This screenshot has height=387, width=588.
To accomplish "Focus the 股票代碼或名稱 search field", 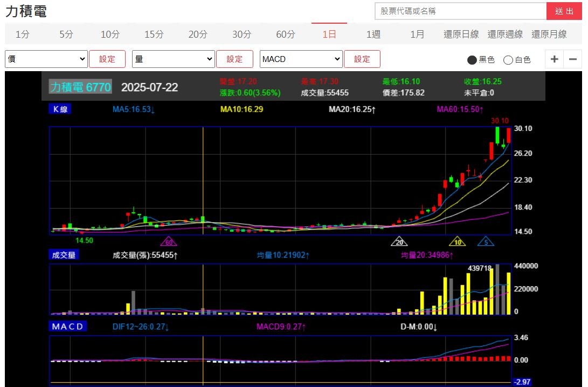I will coord(460,11).
